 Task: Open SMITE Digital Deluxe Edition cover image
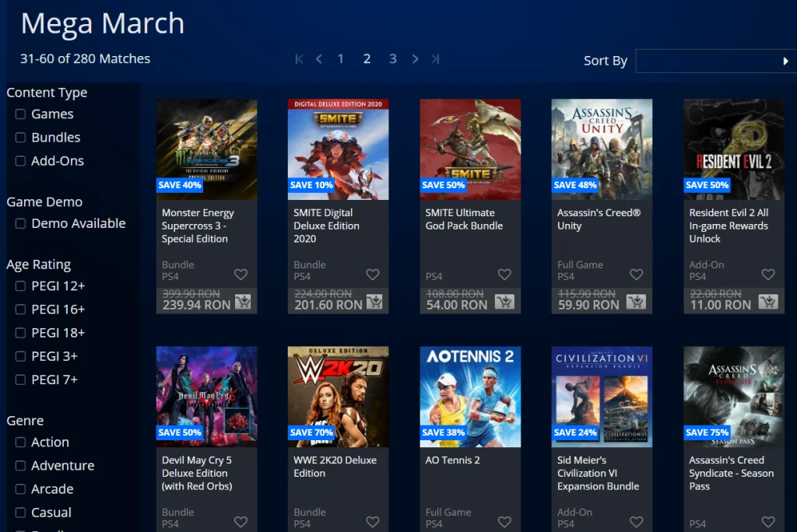[338, 149]
